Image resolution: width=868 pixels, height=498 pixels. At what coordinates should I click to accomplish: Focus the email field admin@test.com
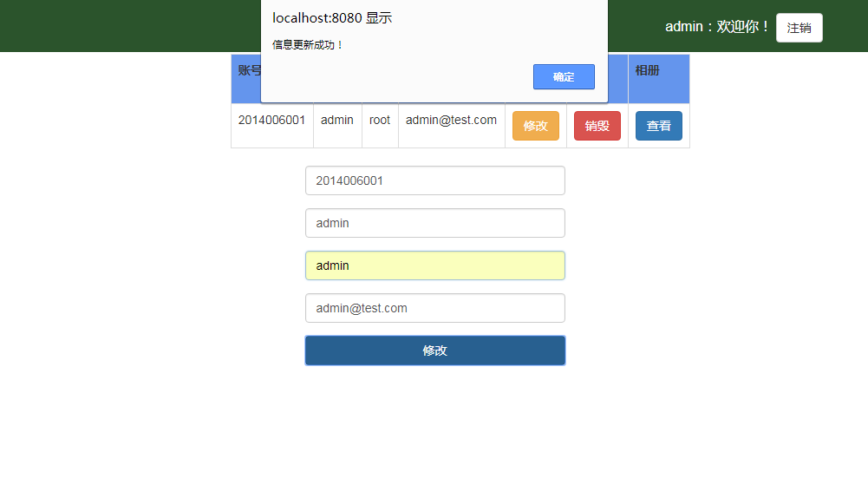434,308
